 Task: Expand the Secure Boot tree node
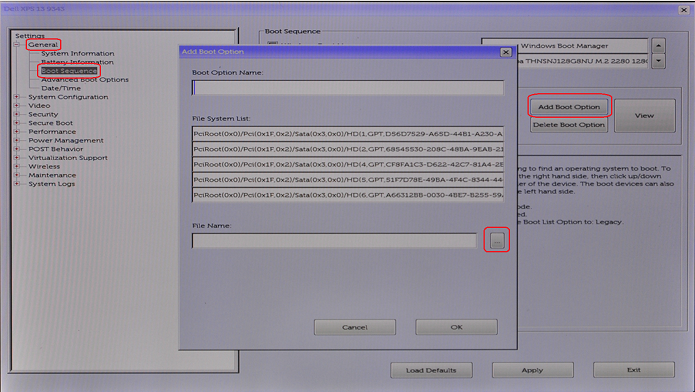click(16, 123)
